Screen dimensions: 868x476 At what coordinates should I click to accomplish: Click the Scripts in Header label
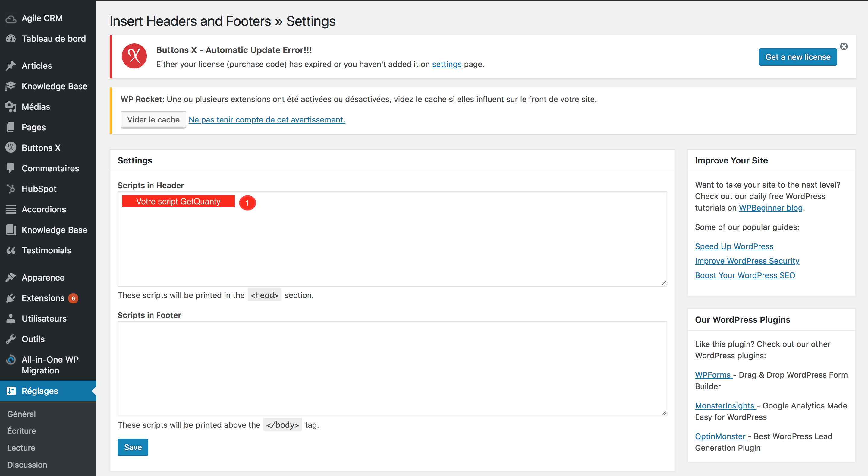click(x=151, y=185)
